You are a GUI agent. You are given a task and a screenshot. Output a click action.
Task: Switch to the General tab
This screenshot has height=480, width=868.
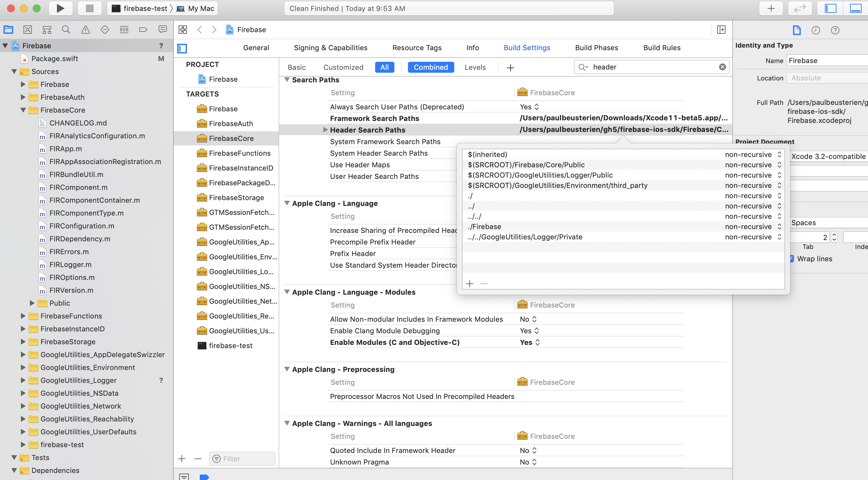256,48
